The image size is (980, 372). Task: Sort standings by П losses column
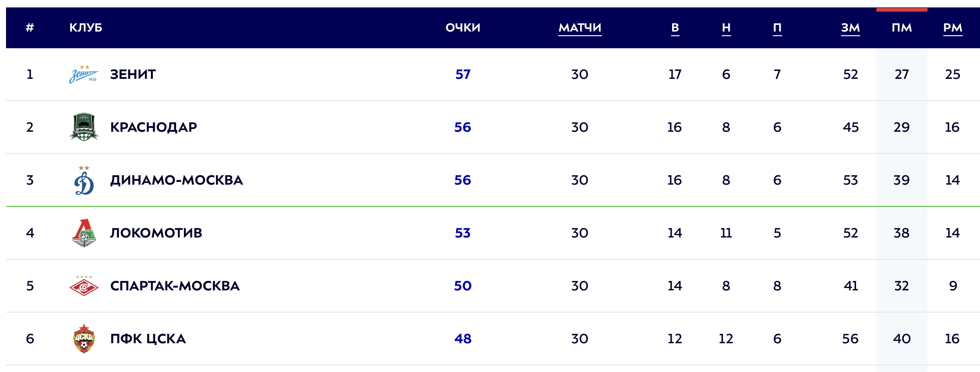click(x=777, y=28)
